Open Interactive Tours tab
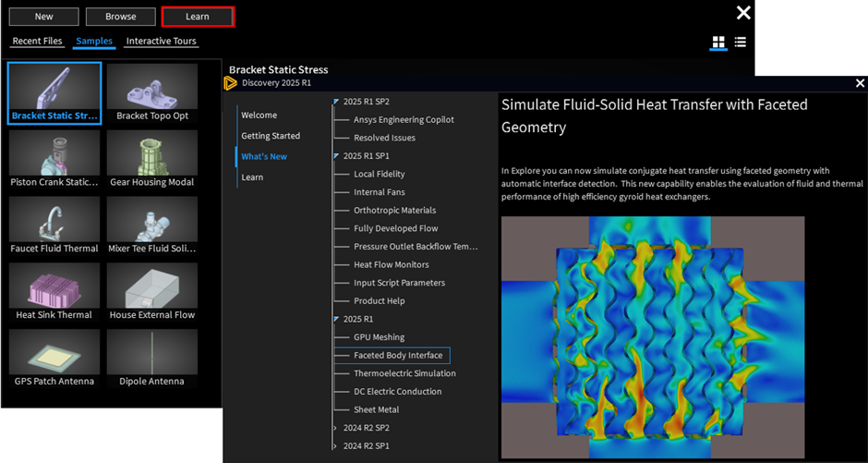 click(161, 41)
